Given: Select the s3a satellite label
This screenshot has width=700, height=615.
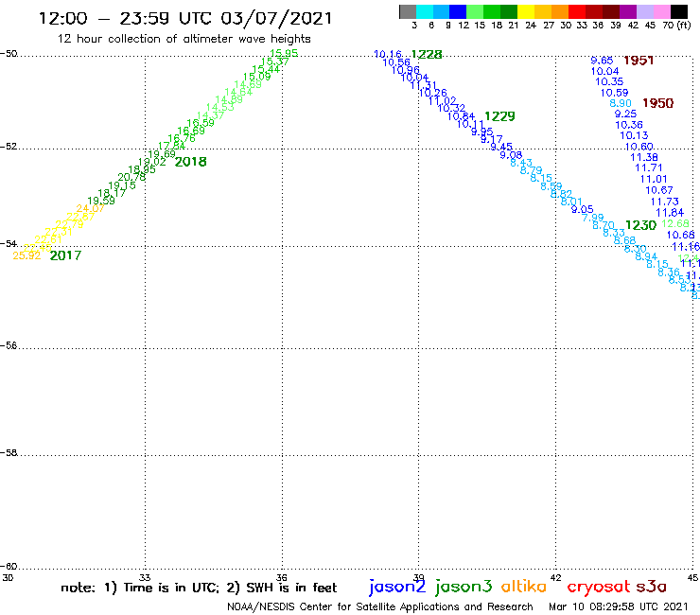Looking at the screenshot, I should click(652, 587).
